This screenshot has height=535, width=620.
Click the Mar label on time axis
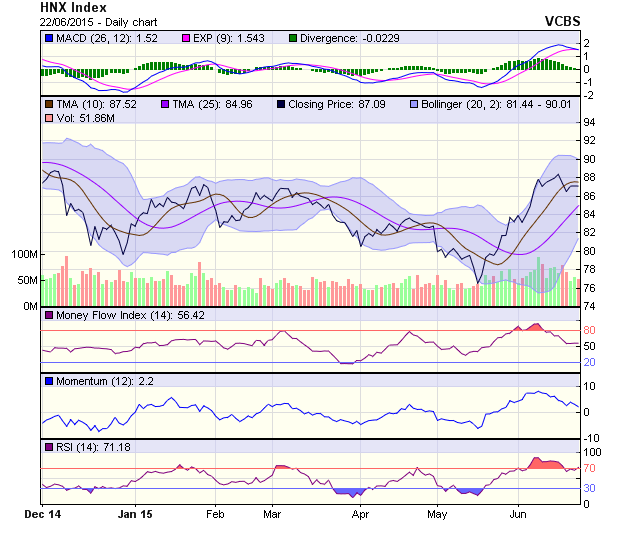pyautogui.click(x=271, y=514)
